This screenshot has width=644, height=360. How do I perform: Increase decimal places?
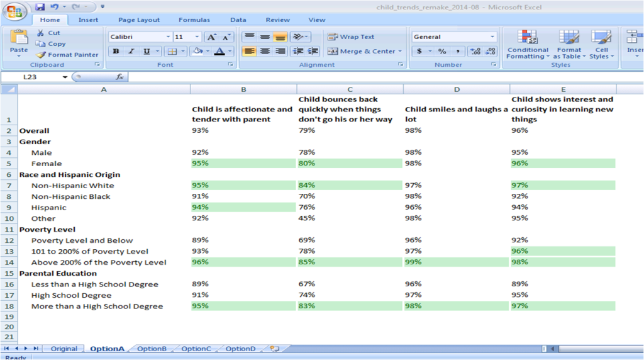pos(475,52)
